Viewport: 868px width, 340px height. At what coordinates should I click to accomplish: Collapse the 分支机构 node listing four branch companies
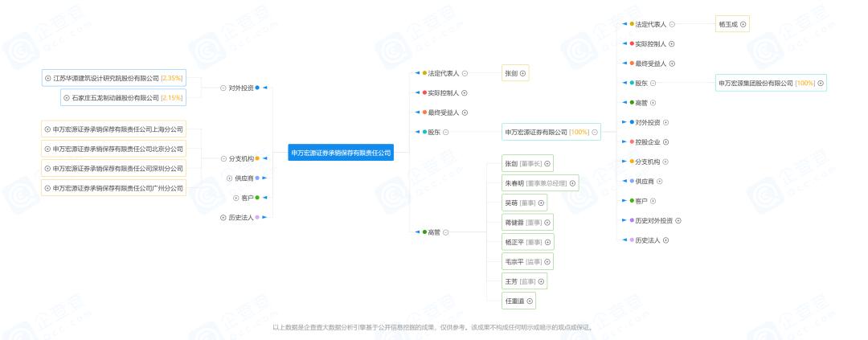223,158
